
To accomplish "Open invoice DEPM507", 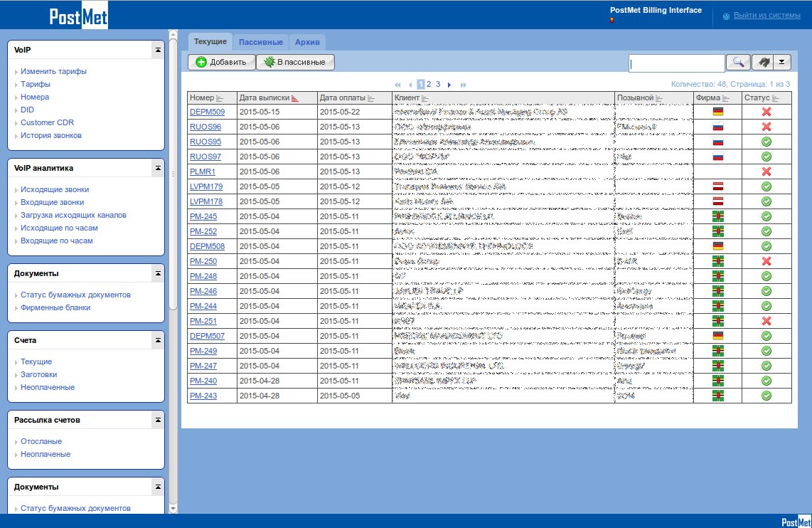I will coord(207,336).
